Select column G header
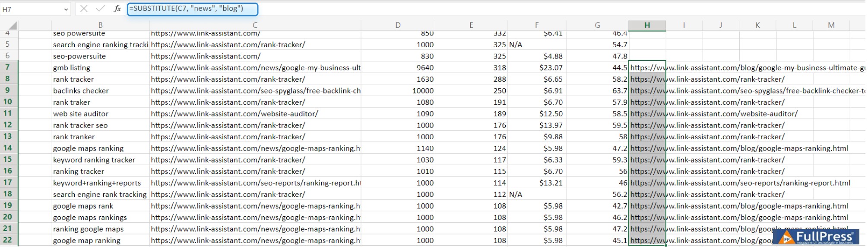This screenshot has height=247, width=868. pyautogui.click(x=597, y=25)
